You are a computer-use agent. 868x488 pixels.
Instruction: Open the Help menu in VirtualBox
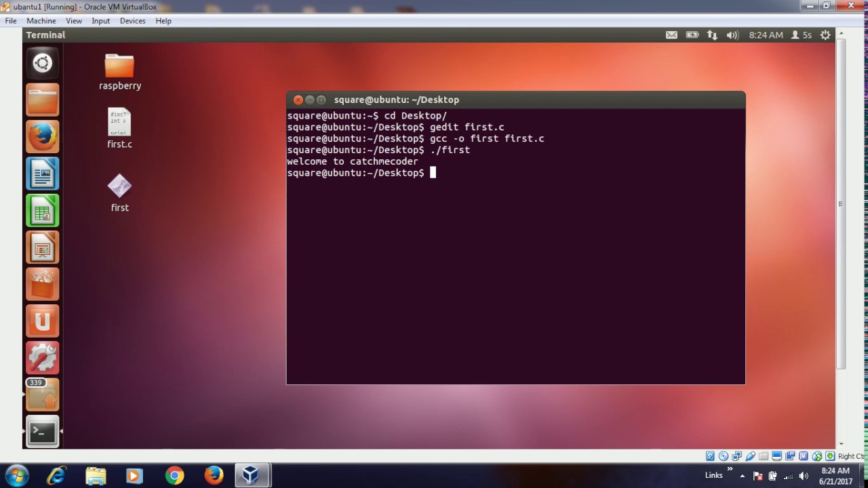163,21
